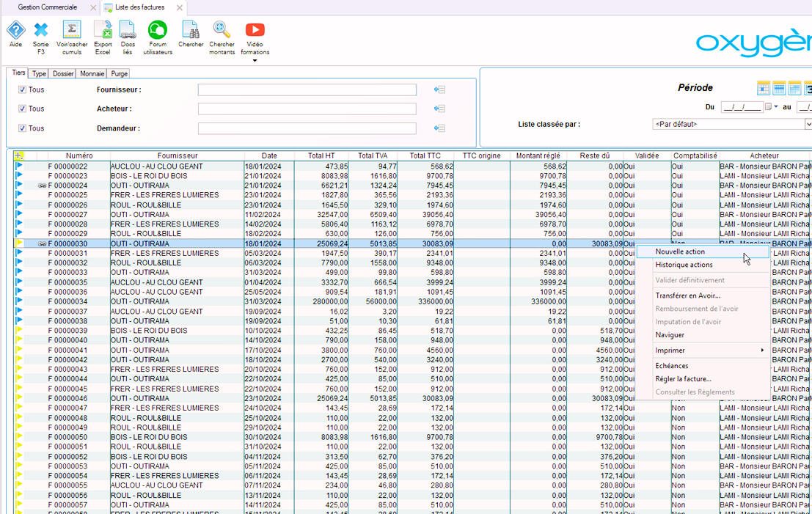Open the Liste classée par dropdown
Image resolution: width=812 pixels, height=514 pixels.
click(x=808, y=125)
